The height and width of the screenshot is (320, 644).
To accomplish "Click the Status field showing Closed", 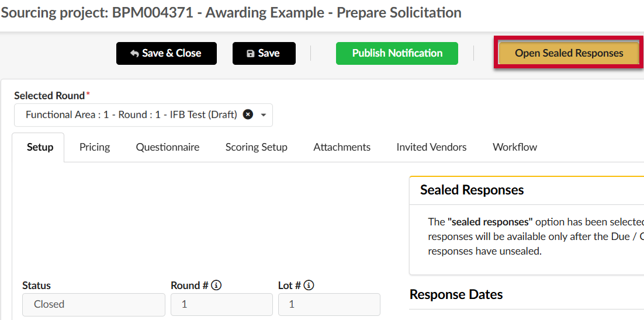I will (x=94, y=304).
